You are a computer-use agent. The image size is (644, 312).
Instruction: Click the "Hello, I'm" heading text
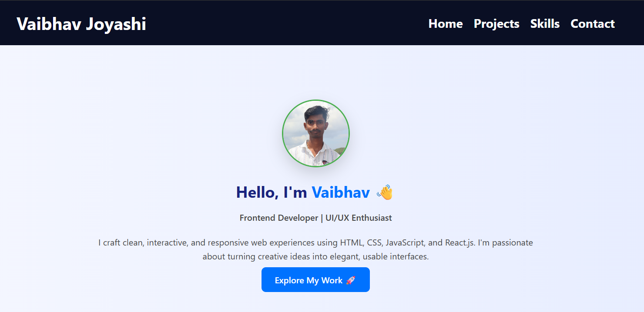(x=272, y=192)
